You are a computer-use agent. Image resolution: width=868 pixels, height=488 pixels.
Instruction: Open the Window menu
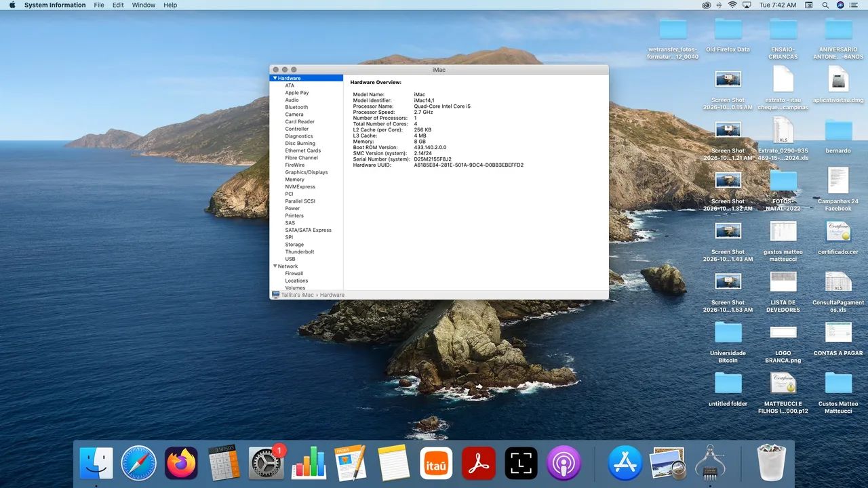click(x=144, y=5)
